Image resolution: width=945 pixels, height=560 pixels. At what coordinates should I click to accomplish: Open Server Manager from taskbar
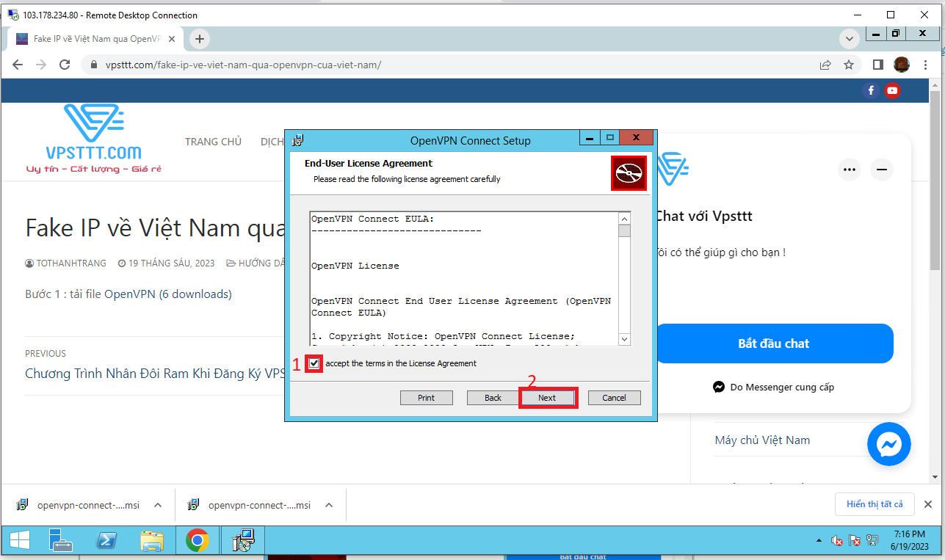click(x=60, y=542)
